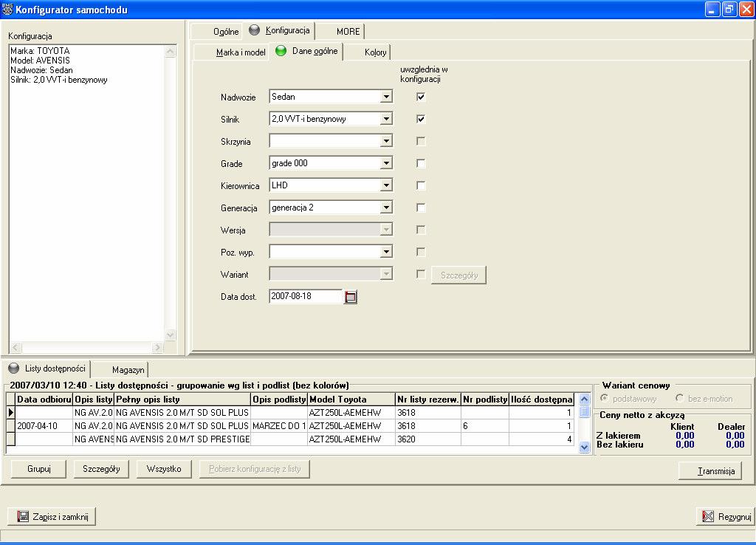This screenshot has width=756, height=545.
Task: Click the Nr listy rezerw. column header
Action: tap(428, 400)
